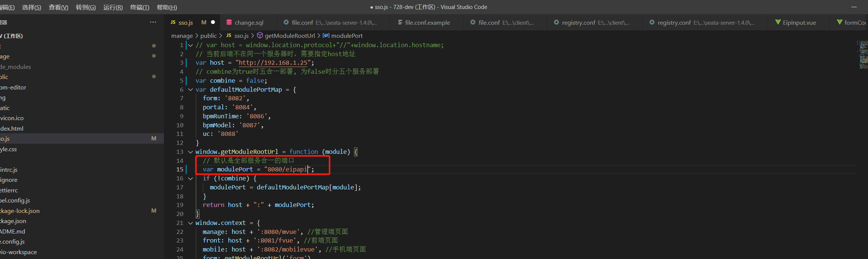The height and width of the screenshot is (259, 868).
Task: Open the 帮助(H) menu
Action: [x=167, y=7]
